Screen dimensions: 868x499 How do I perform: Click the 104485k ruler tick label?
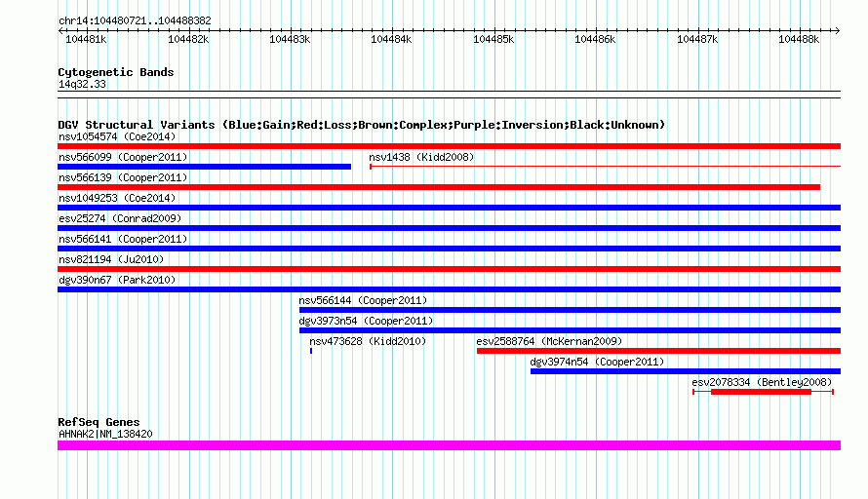493,39
